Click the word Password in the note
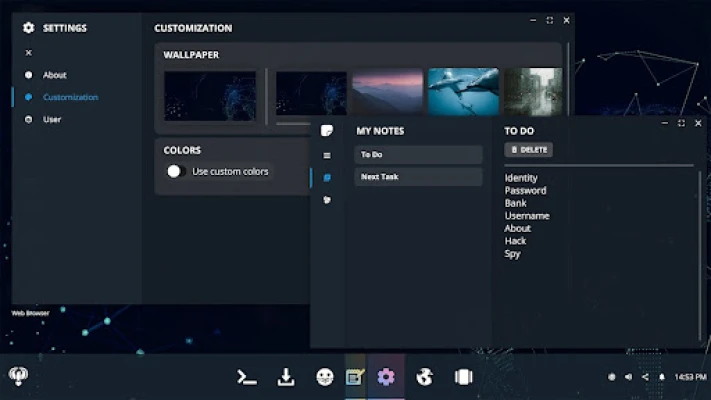 526,190
